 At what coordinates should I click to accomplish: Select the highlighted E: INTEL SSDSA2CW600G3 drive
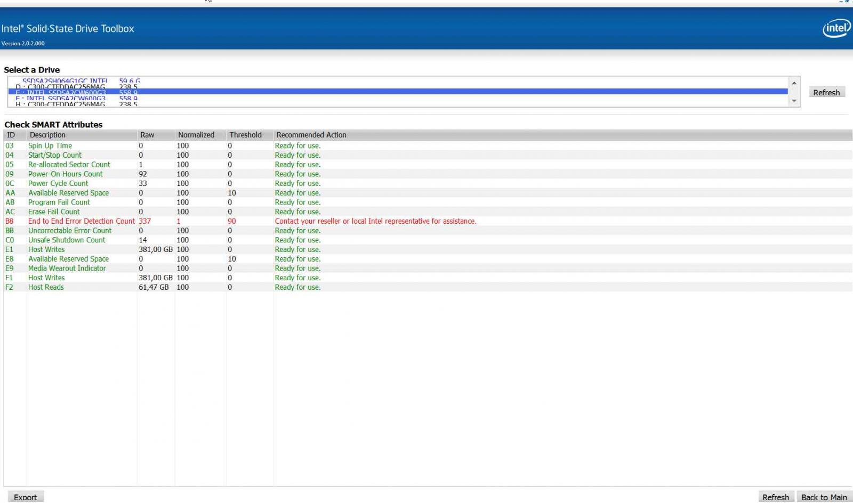tap(398, 92)
